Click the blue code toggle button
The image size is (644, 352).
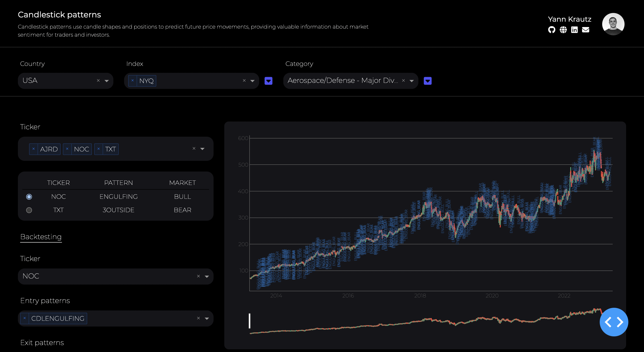pos(614,322)
